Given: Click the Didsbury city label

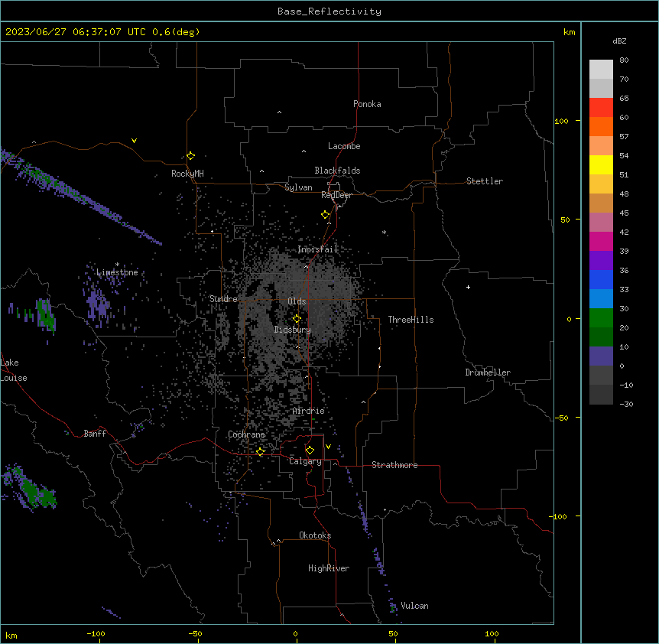Looking at the screenshot, I should [x=293, y=330].
